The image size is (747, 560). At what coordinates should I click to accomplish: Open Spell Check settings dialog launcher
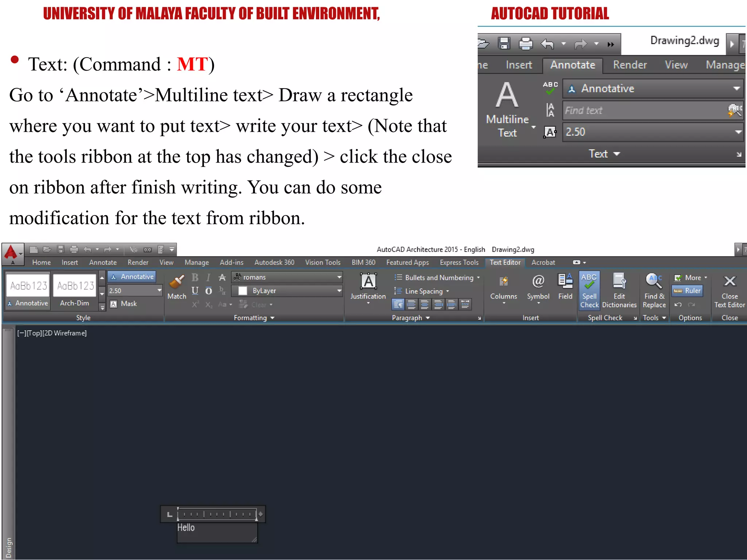tap(635, 318)
